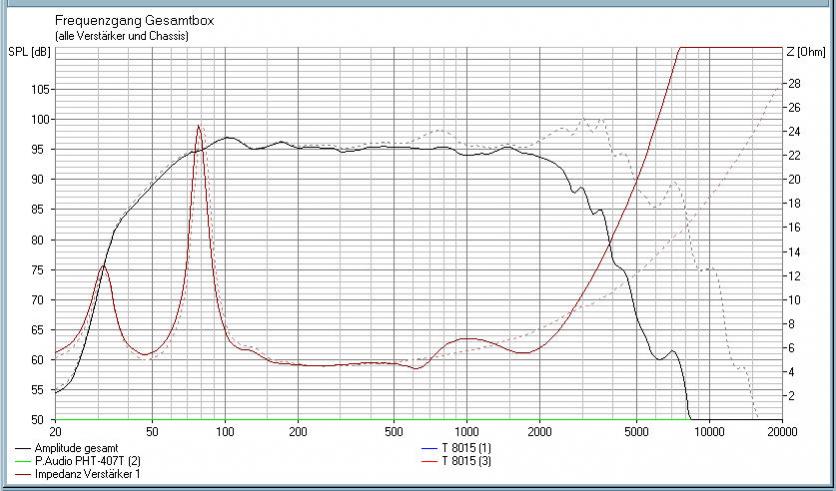Click the impedance axis value 18

795,204
